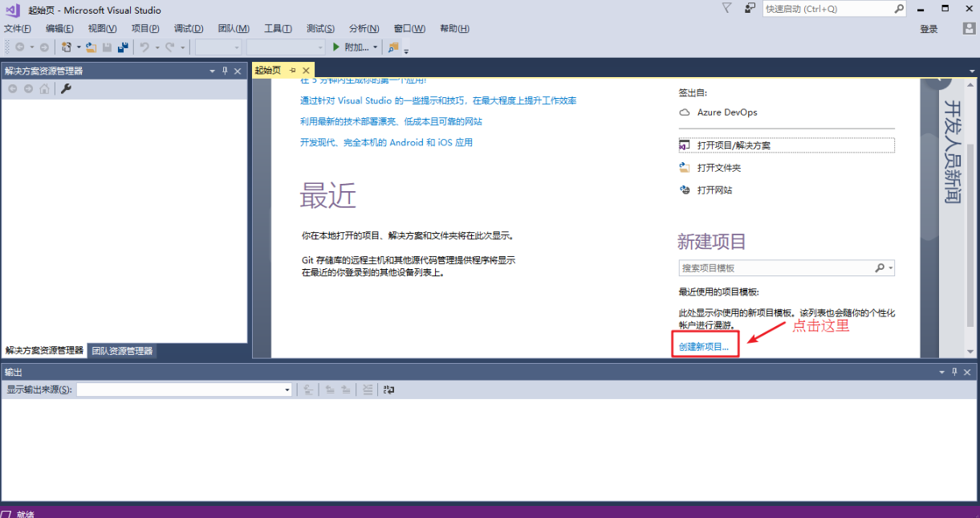Click the Save All toolbar icon
The image size is (980, 518).
pos(123,47)
